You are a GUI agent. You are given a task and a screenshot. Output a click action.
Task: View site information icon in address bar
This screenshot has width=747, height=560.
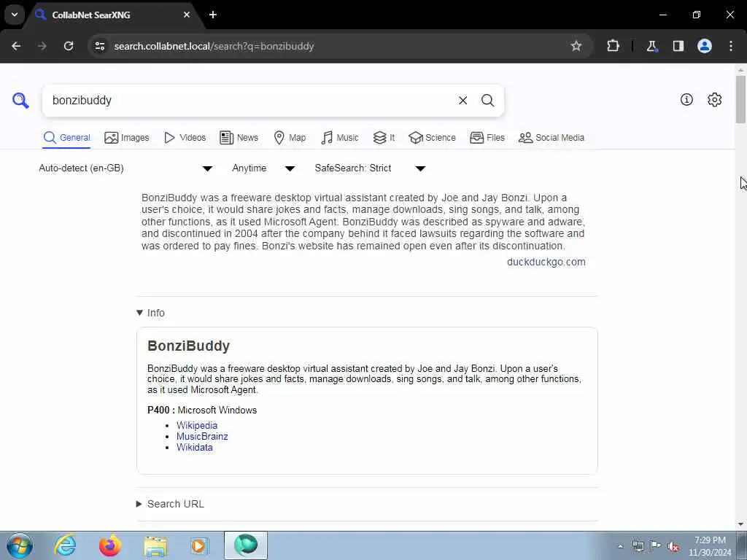point(99,46)
